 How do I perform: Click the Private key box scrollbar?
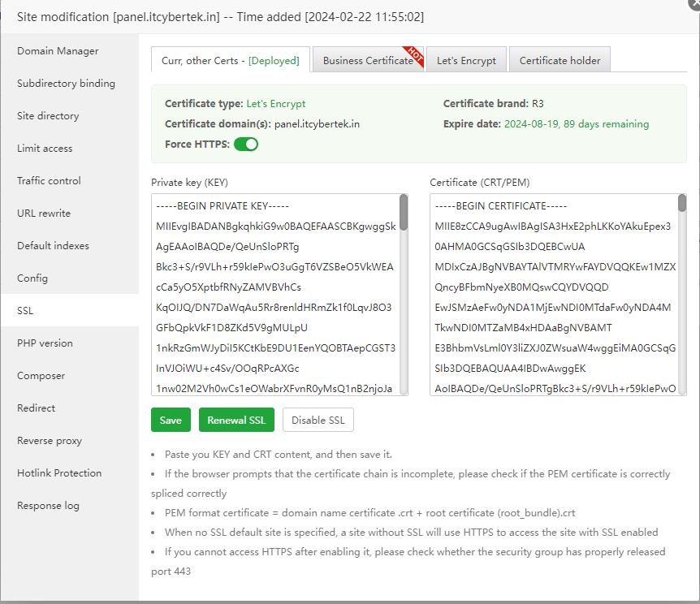click(x=404, y=213)
